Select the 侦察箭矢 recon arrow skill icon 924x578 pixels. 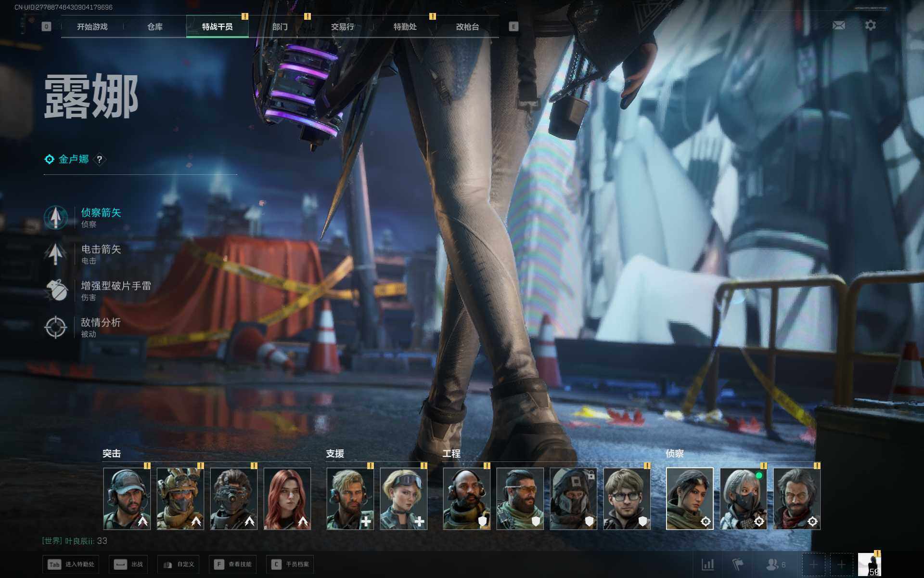point(56,217)
